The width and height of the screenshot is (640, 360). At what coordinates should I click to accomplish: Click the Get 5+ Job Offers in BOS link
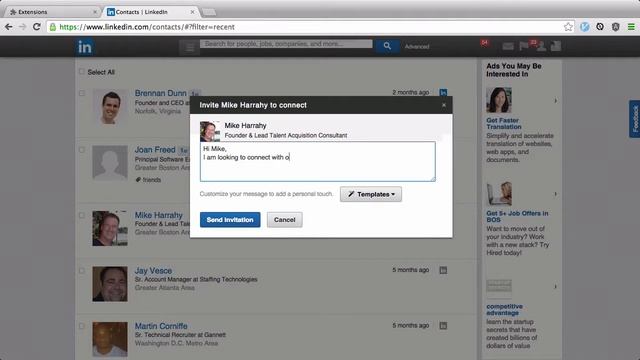(517, 216)
